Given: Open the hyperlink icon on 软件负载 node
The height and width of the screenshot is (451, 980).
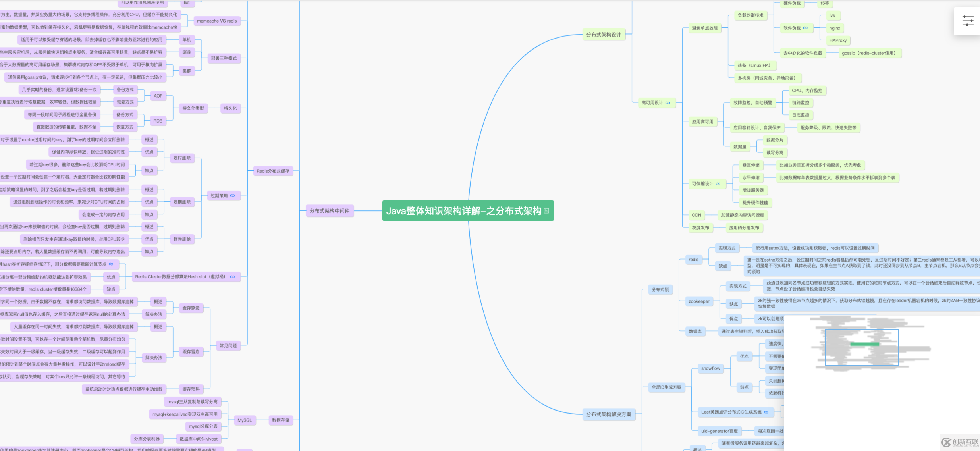Looking at the screenshot, I should 804,28.
